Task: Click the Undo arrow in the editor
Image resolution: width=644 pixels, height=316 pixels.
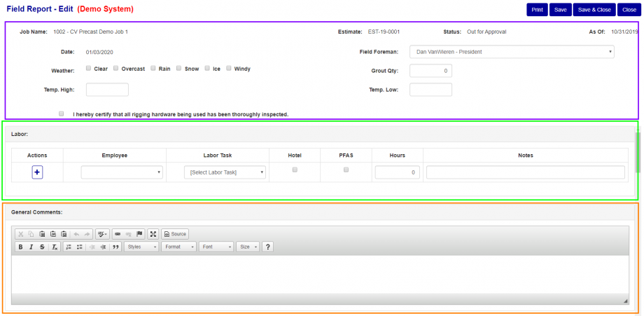Action: [x=76, y=234]
